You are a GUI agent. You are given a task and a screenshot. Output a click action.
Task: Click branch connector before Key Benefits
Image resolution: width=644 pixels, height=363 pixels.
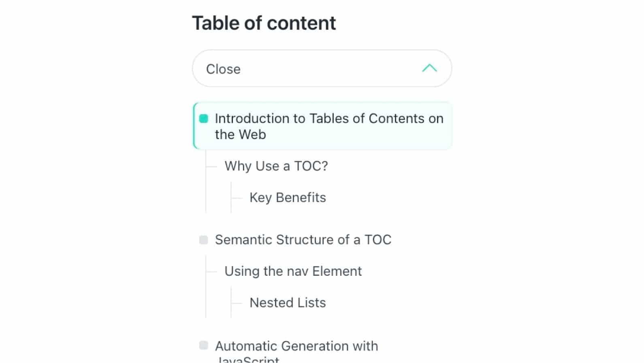coord(237,198)
